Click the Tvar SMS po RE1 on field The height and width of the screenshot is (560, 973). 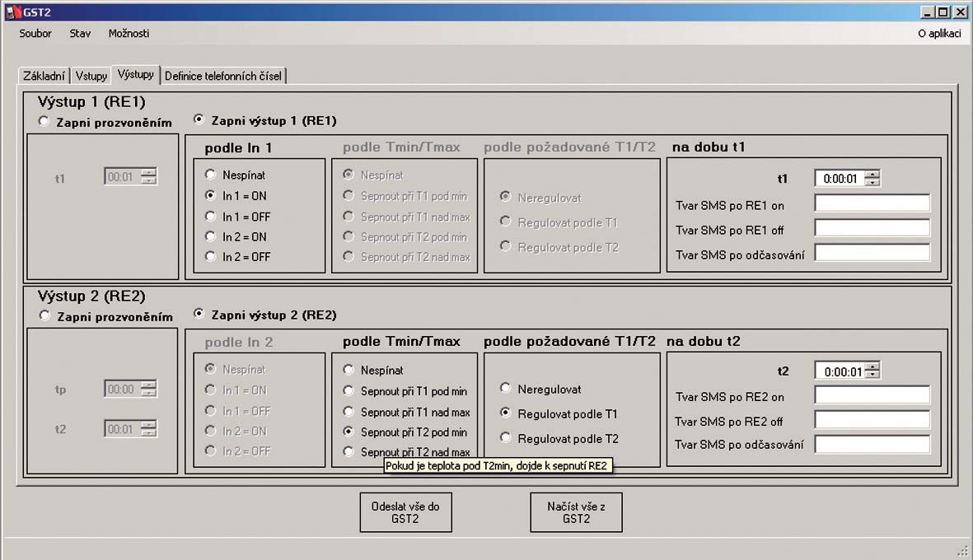pyautogui.click(x=872, y=203)
